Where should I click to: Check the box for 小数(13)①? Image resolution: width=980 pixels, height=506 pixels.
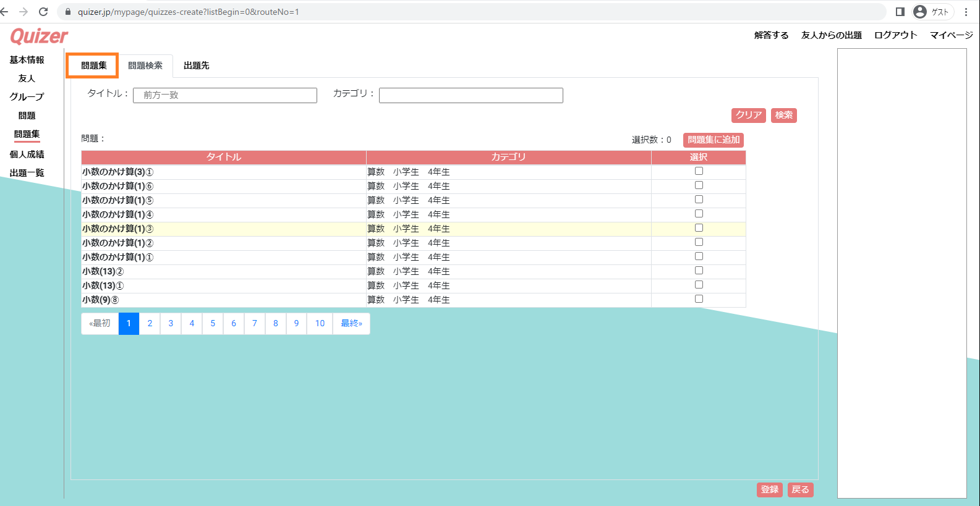tap(699, 285)
